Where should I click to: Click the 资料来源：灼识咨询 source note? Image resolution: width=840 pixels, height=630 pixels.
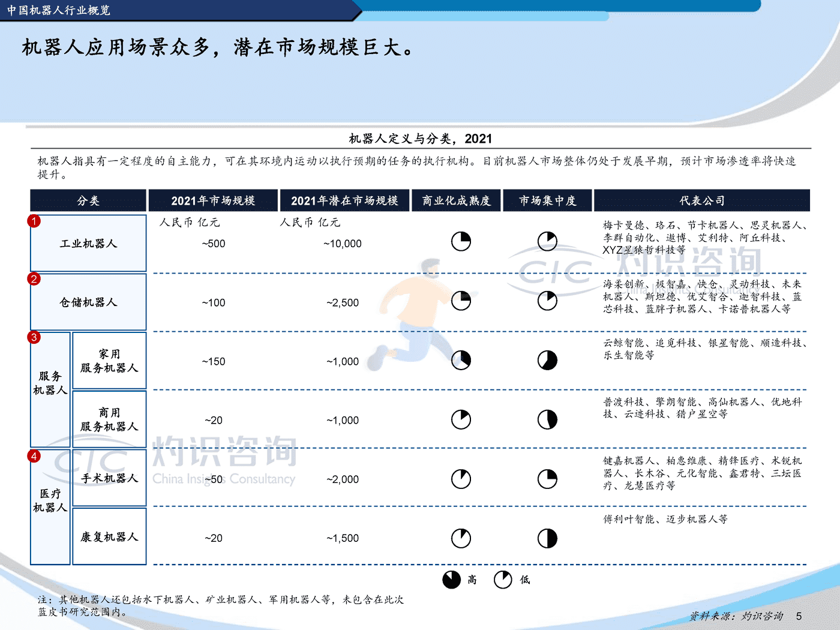click(736, 616)
